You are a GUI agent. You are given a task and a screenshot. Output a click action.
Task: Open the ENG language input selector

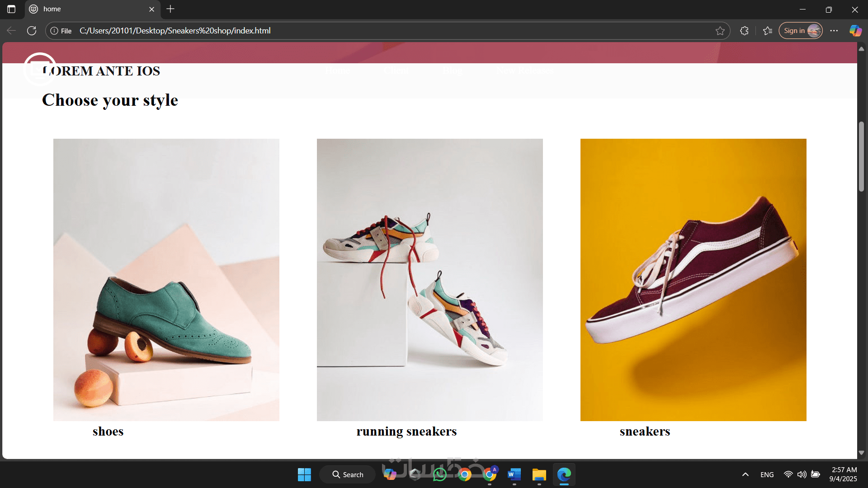(x=767, y=474)
